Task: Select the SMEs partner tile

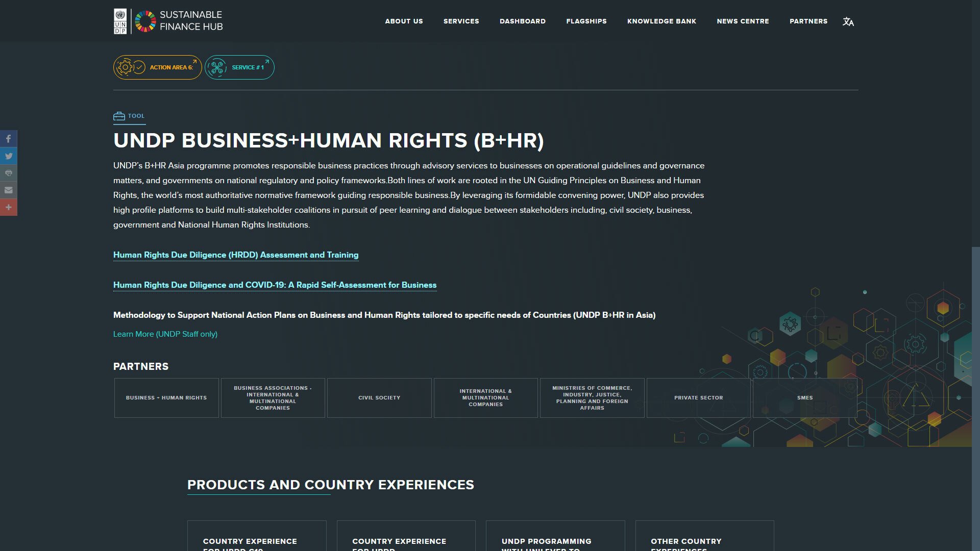Action: pyautogui.click(x=805, y=398)
